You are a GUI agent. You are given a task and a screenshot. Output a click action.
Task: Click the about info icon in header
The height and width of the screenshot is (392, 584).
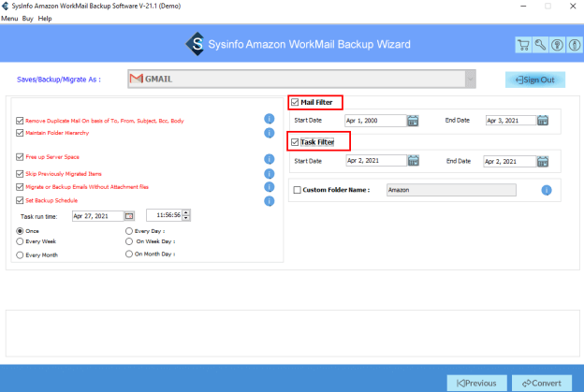[x=575, y=45]
